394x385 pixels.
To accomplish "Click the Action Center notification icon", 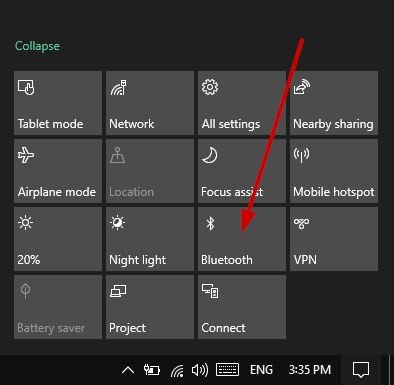I will (361, 370).
